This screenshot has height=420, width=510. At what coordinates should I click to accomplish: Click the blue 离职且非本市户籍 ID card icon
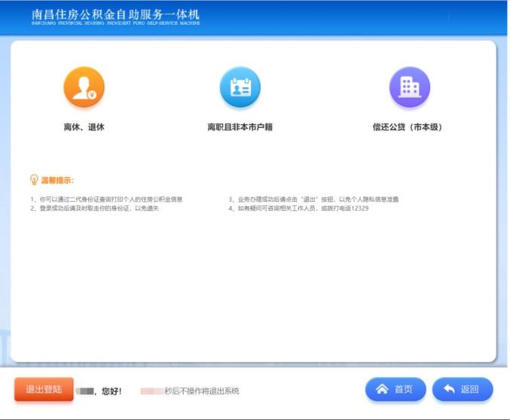pos(240,88)
